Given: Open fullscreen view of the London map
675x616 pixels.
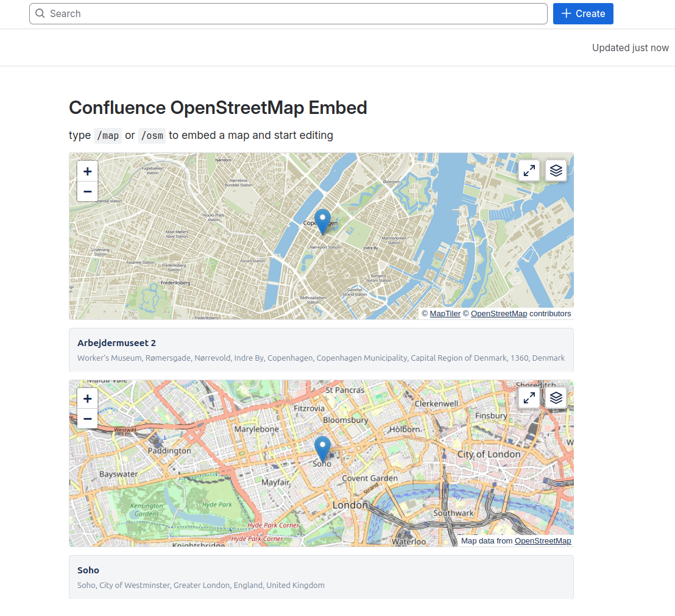Looking at the screenshot, I should click(x=529, y=398).
